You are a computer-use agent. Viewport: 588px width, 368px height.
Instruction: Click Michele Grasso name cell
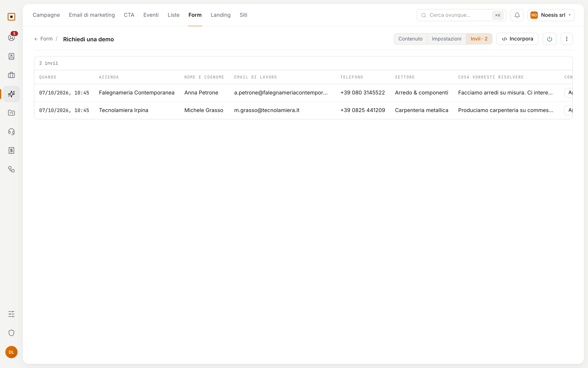[x=204, y=110]
